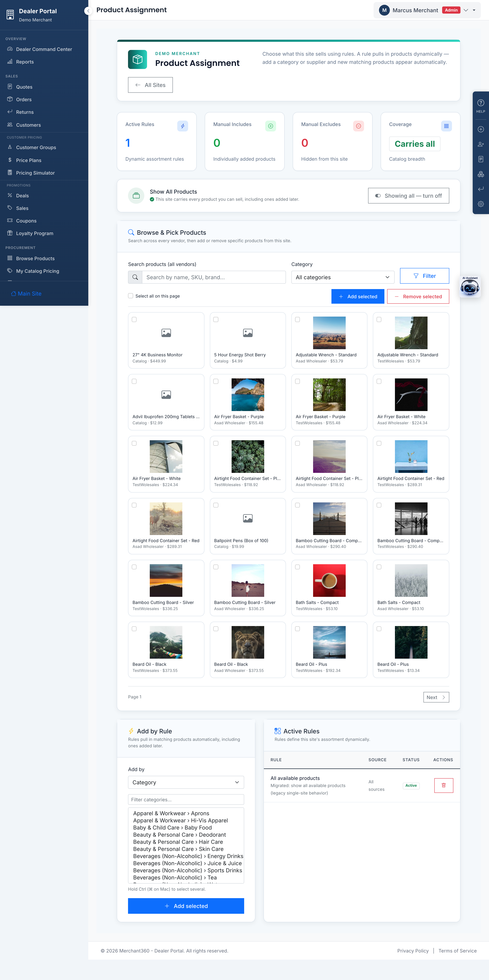Click the Active Rules section grid icon
The width and height of the screenshot is (489, 980).
[x=278, y=731]
